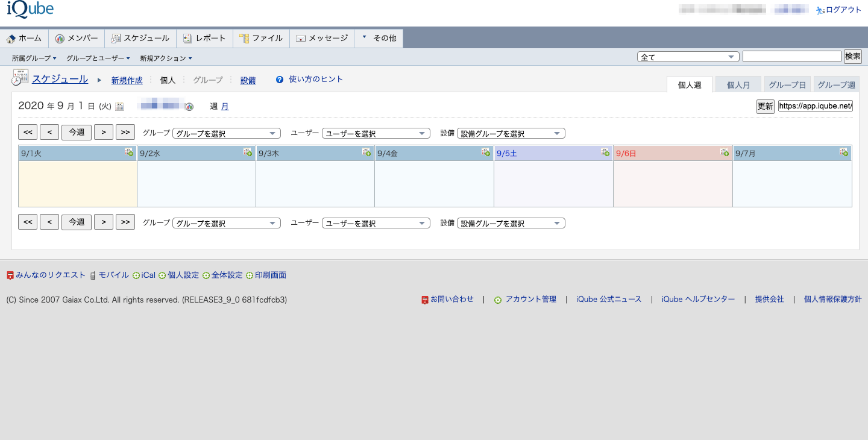The height and width of the screenshot is (440, 868).
Task: Open the メッセージ navigation tab
Action: pyautogui.click(x=322, y=38)
